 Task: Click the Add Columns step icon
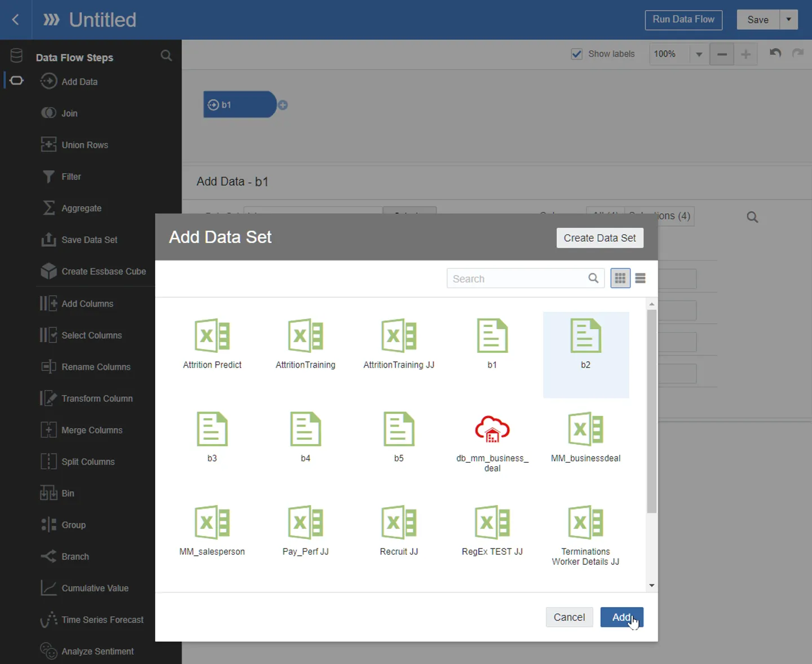(x=48, y=303)
